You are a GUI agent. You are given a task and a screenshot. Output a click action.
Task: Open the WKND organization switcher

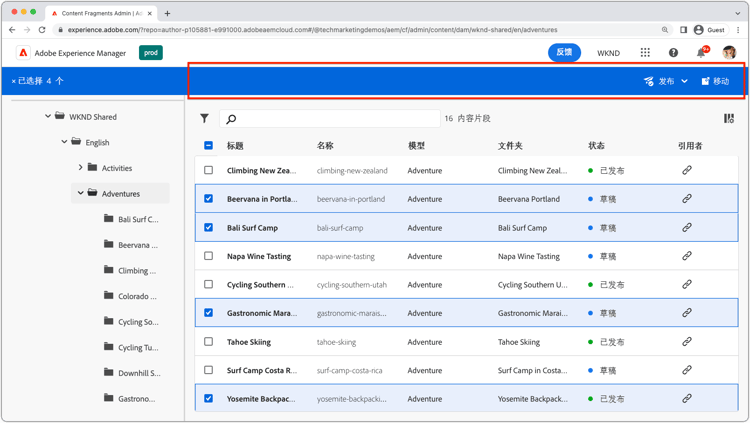click(x=608, y=53)
